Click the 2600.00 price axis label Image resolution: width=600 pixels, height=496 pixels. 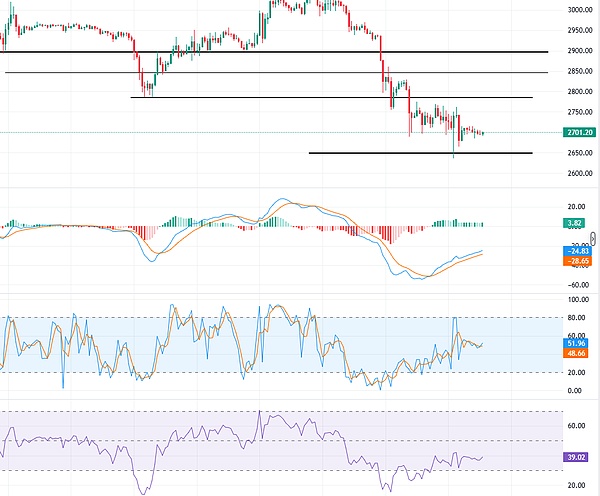pos(578,173)
